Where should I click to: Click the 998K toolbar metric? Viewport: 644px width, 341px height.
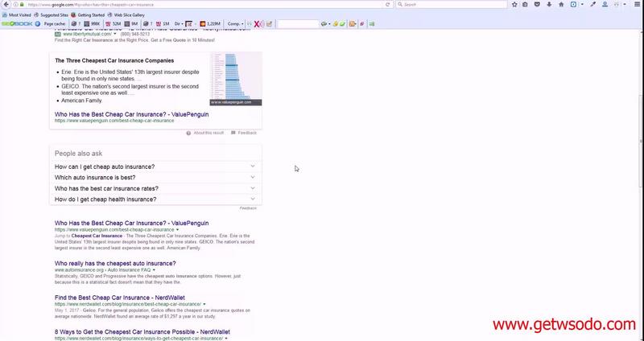(x=93, y=24)
